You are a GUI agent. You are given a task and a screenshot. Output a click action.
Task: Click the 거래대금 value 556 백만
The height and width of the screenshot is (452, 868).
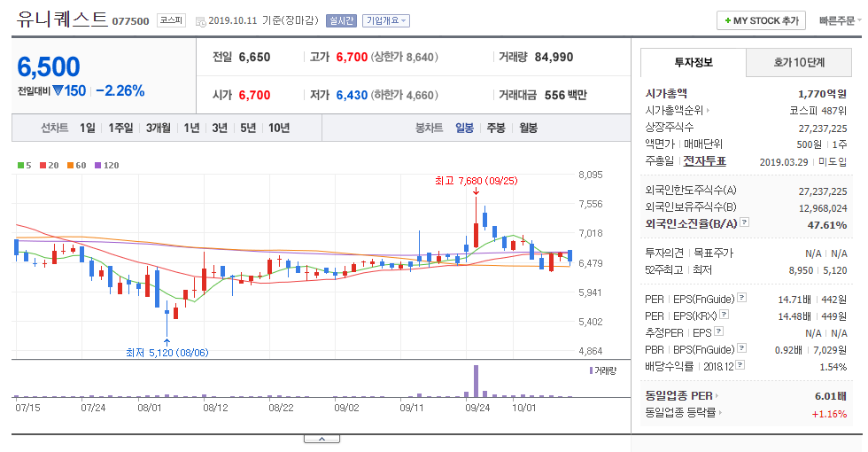click(x=565, y=96)
